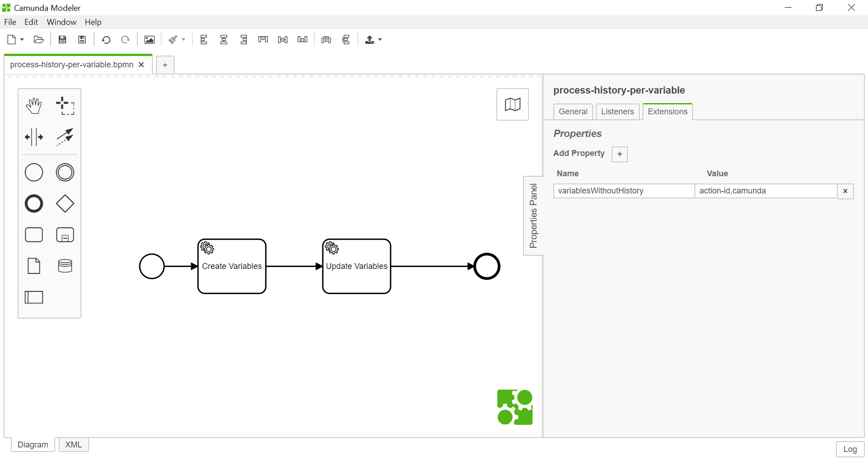Activate the space tool

pyautogui.click(x=34, y=136)
